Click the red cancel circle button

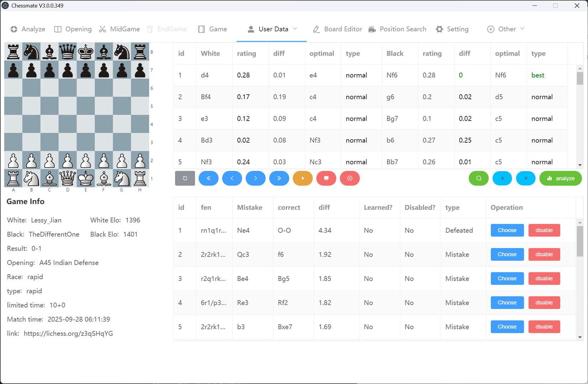pos(350,178)
